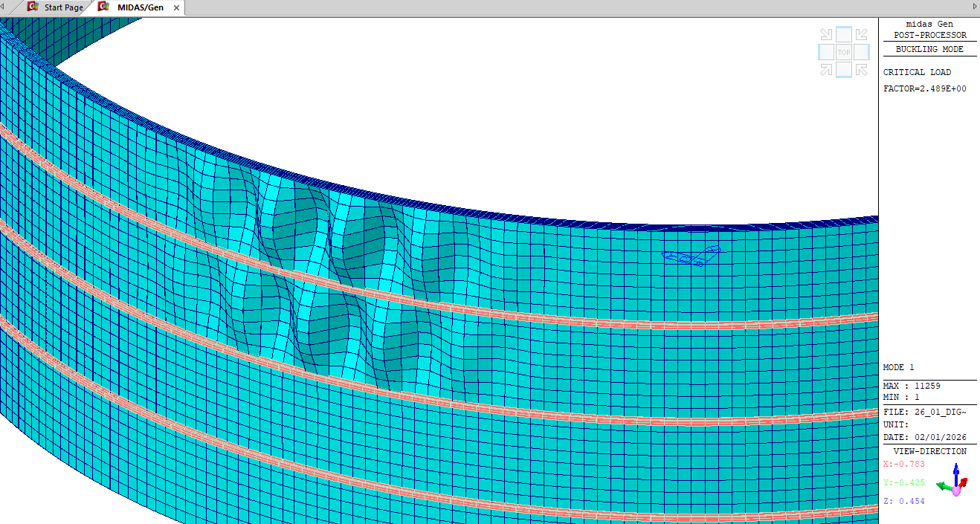Click the green axis arrow of the triad
The width and height of the screenshot is (980, 524).
(941, 487)
